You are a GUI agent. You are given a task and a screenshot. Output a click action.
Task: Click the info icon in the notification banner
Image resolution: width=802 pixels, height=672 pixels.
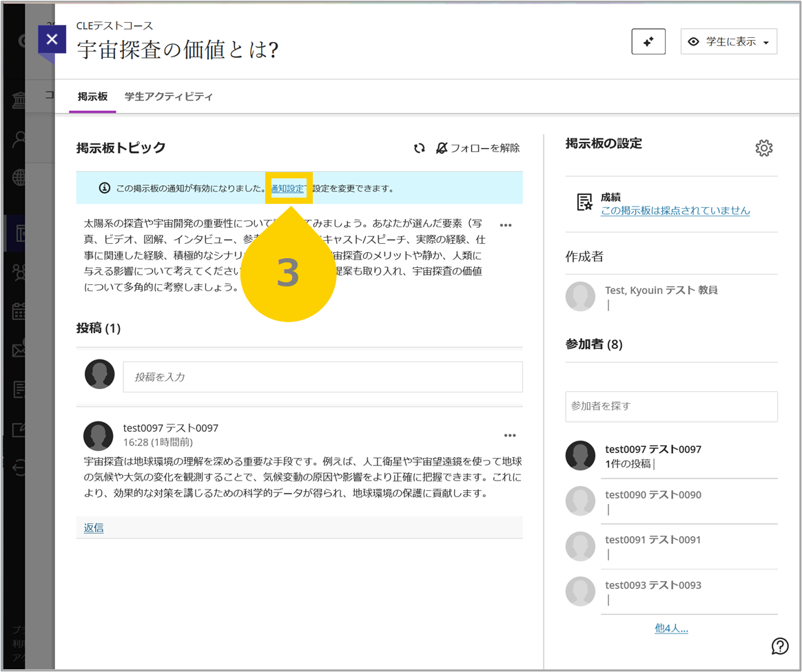(104, 188)
